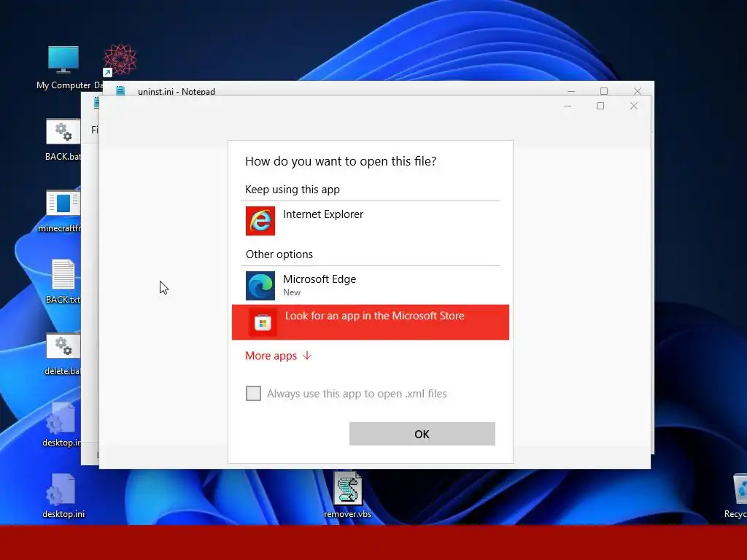The image size is (747, 560).
Task: Minimize the front blank window
Action: tap(568, 106)
